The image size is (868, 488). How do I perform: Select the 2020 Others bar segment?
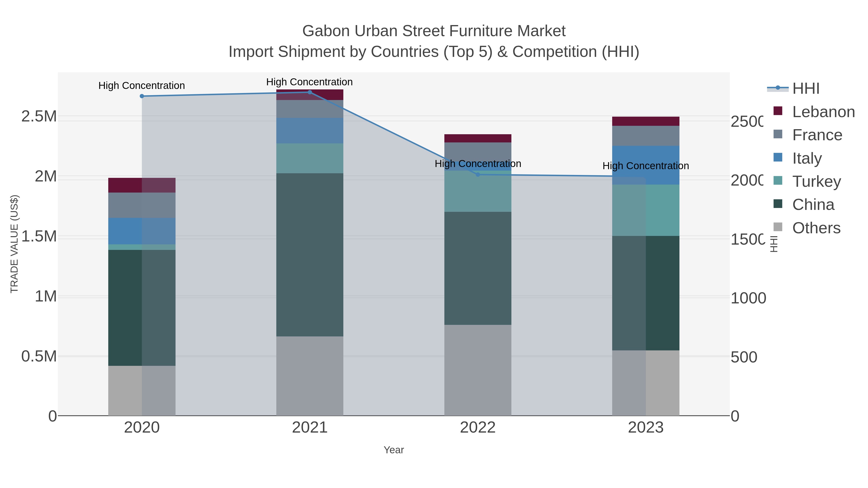142,391
